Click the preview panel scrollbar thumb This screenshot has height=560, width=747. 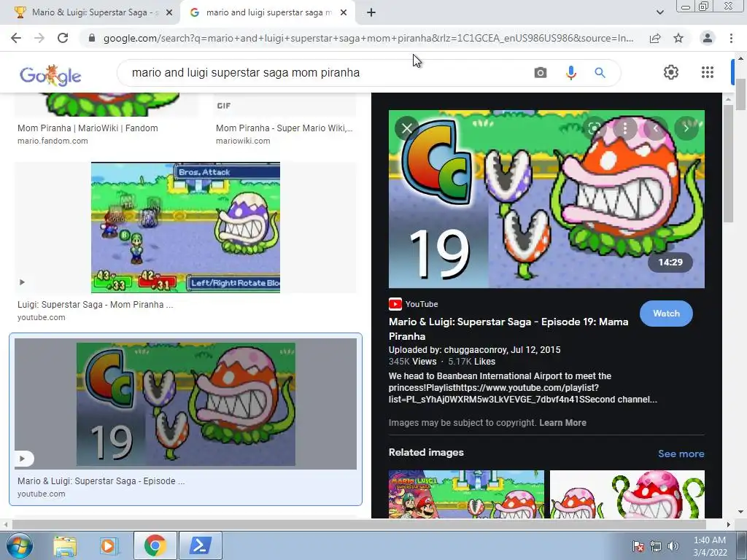727,163
